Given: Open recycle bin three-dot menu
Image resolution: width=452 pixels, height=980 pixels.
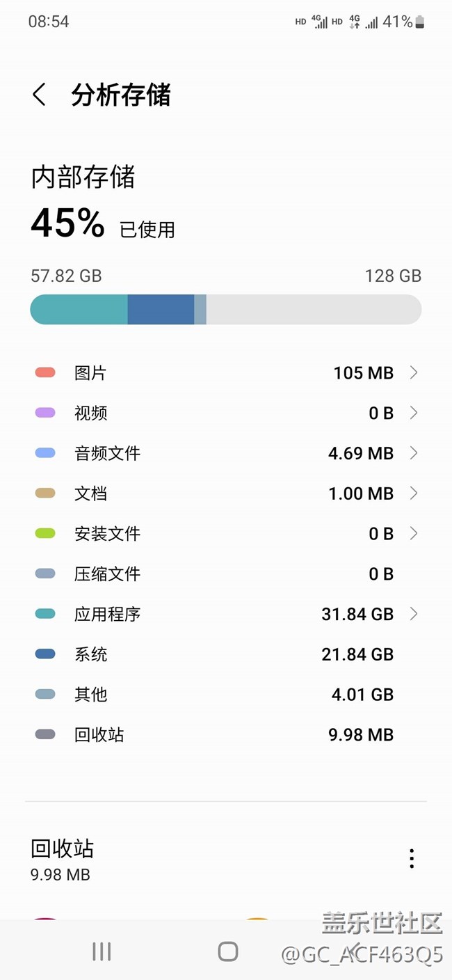Looking at the screenshot, I should 412,858.
